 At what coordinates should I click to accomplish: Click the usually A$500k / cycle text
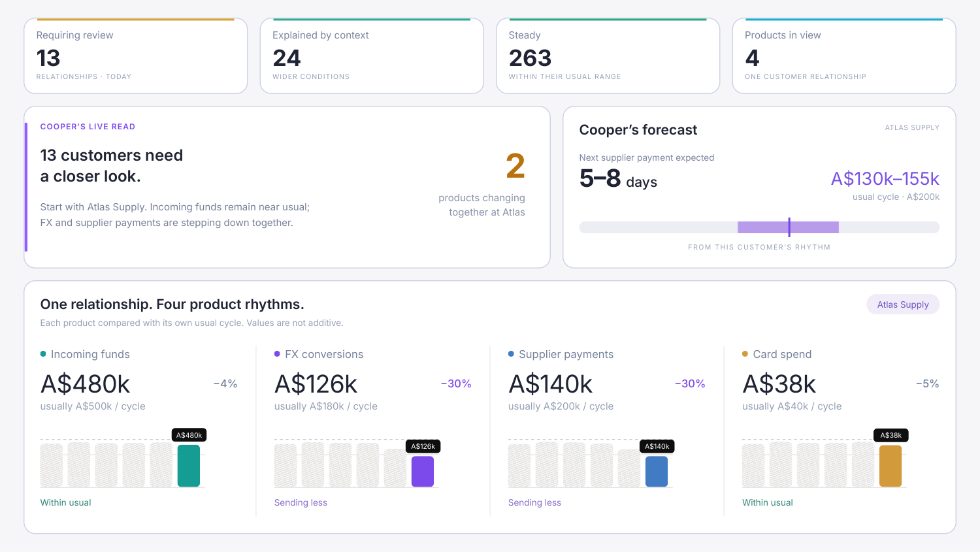(x=93, y=406)
